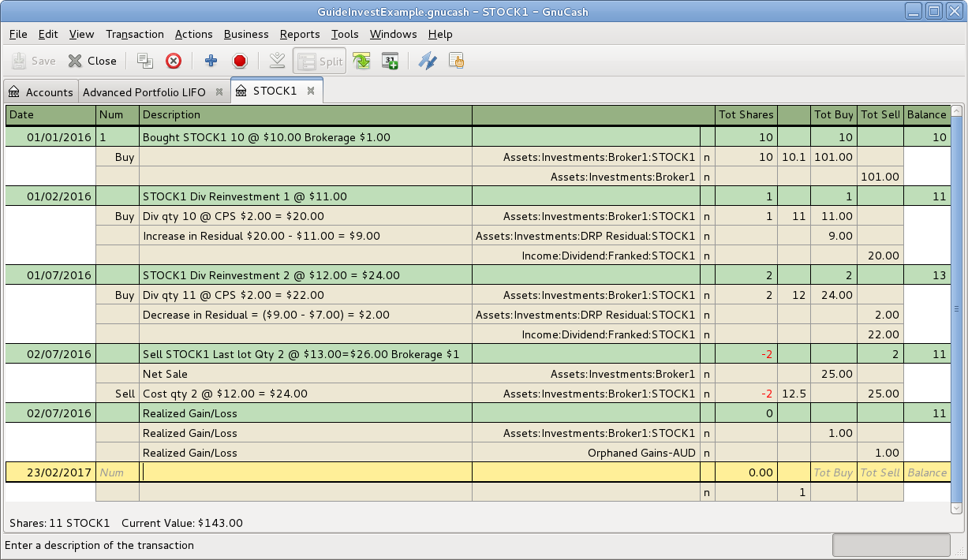
Task: Click the Duplicate transaction icon
Action: tap(145, 61)
